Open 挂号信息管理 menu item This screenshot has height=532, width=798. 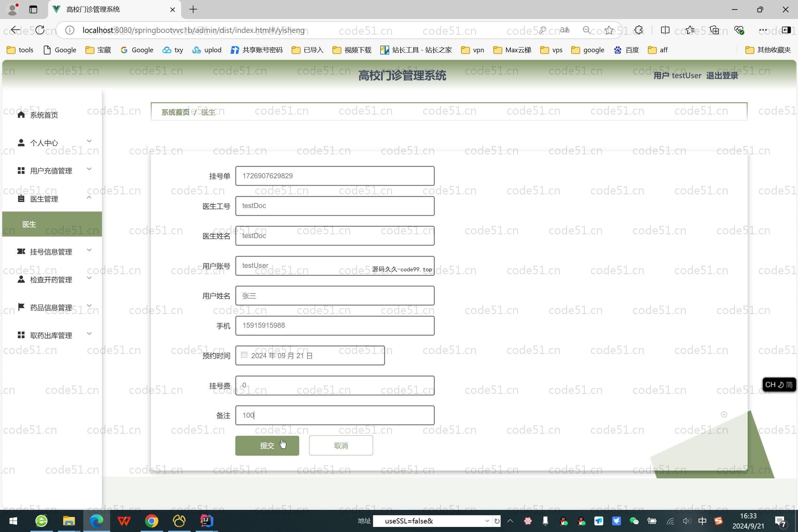[x=52, y=251]
